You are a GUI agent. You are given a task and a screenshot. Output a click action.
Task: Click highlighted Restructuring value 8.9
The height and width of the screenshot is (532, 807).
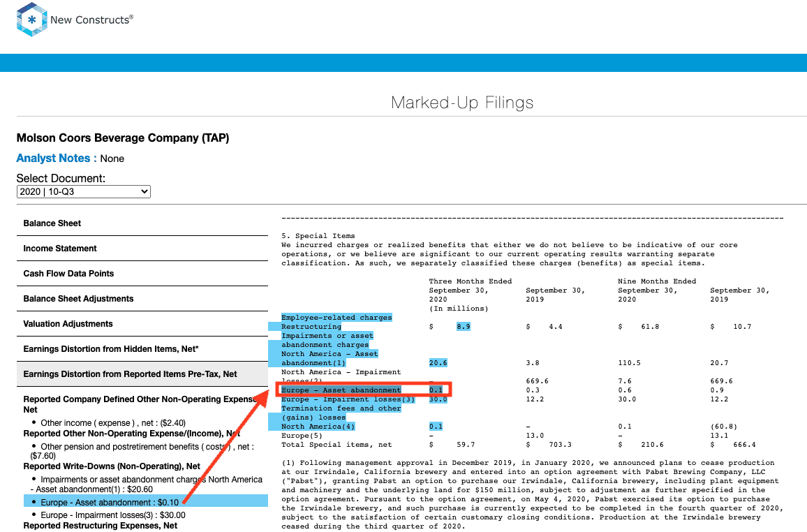coord(464,327)
